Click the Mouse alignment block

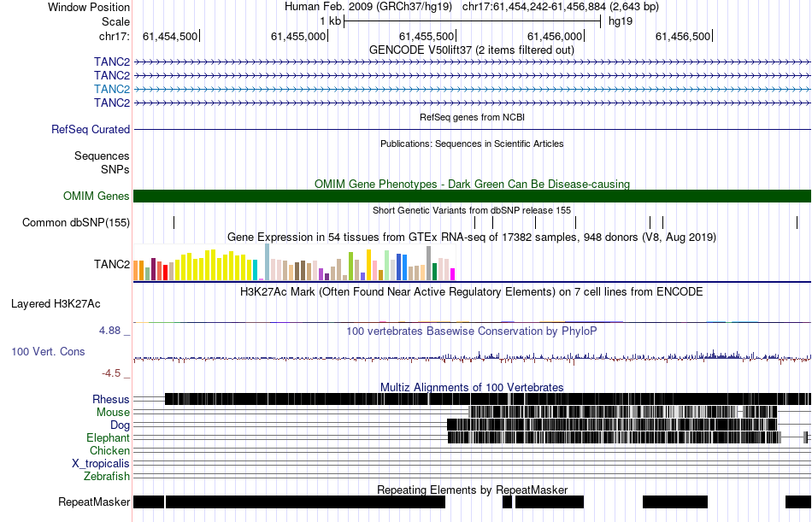(x=623, y=412)
